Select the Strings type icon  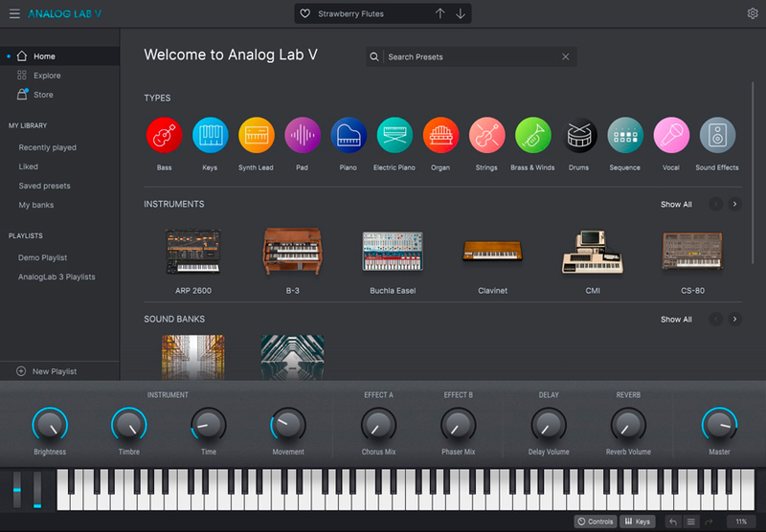pos(486,135)
